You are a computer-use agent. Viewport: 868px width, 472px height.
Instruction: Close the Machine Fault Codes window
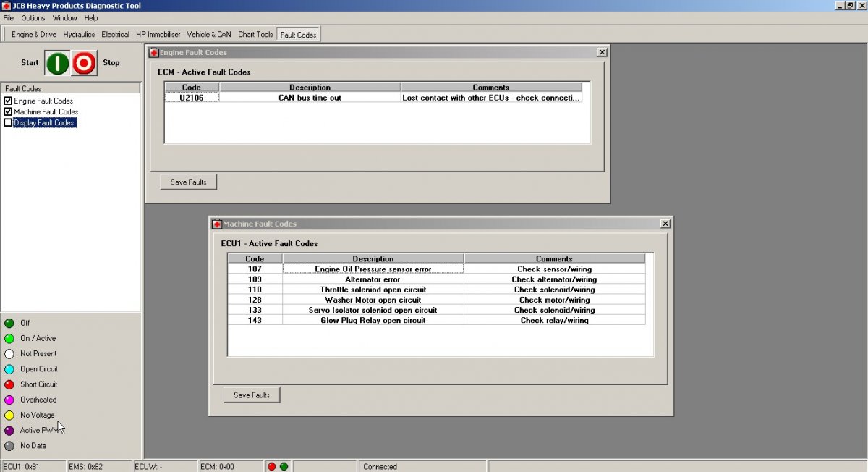click(665, 224)
